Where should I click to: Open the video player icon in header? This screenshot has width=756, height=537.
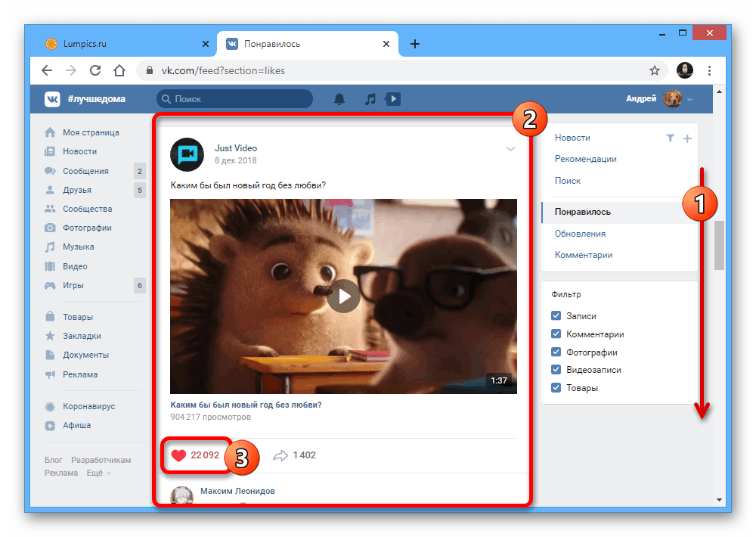click(393, 99)
